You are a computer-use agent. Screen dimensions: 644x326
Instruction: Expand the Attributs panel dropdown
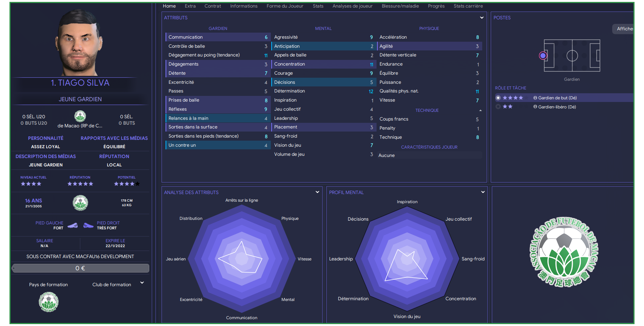482,17
